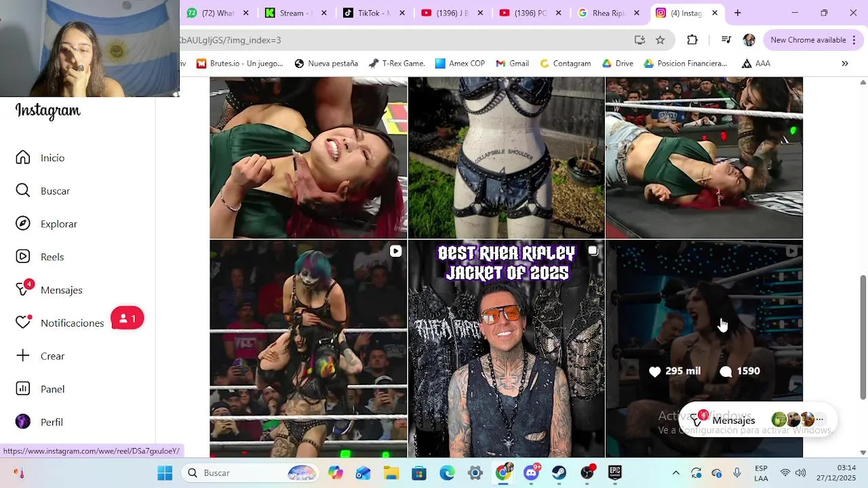Open File Explorer from the taskbar
This screenshot has width=868, height=488.
point(391,473)
